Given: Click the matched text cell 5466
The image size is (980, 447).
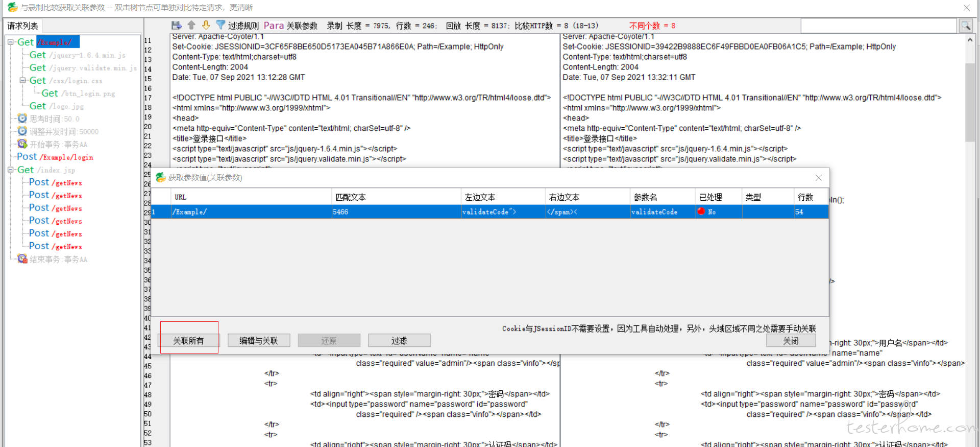Looking at the screenshot, I should pyautogui.click(x=397, y=211).
